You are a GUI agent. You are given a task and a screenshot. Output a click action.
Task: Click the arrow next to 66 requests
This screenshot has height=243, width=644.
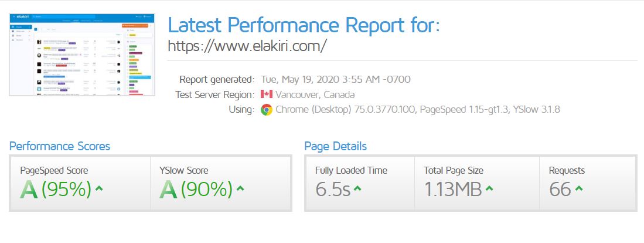point(579,189)
